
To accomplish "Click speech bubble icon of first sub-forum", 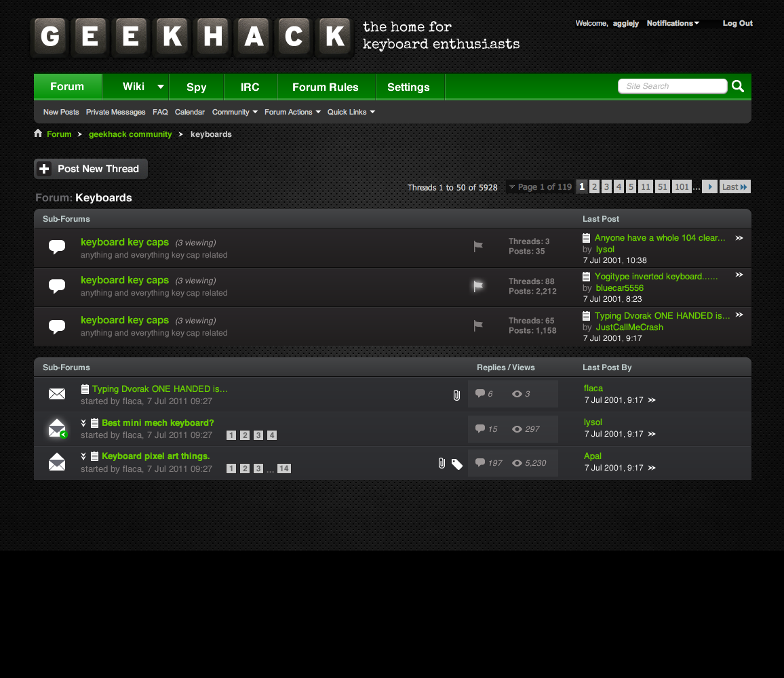I will coord(57,247).
